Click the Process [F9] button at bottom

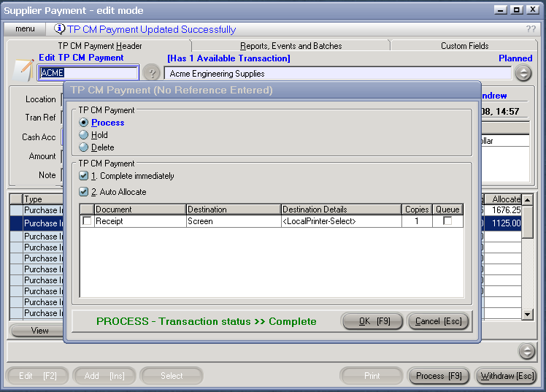[x=439, y=376]
